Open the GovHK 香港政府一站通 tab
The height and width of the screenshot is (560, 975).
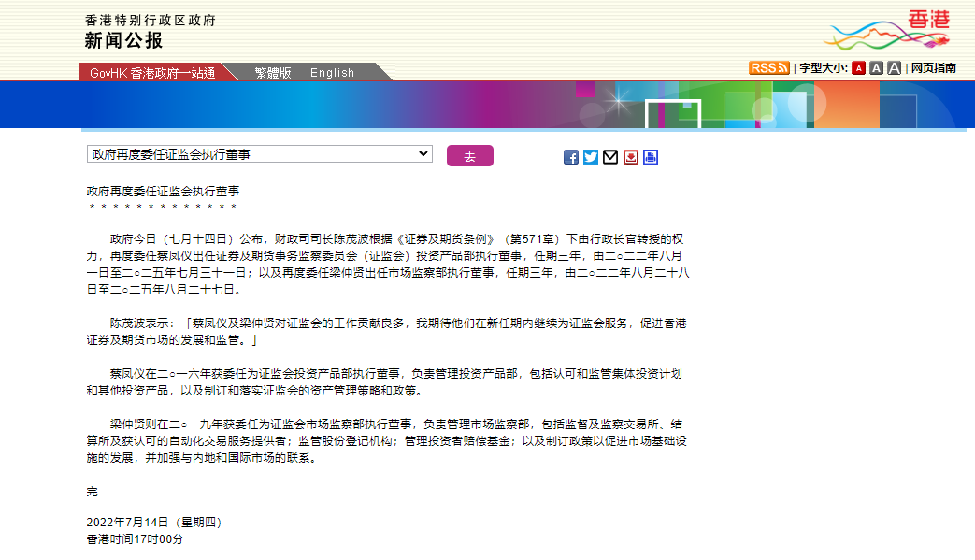point(151,73)
